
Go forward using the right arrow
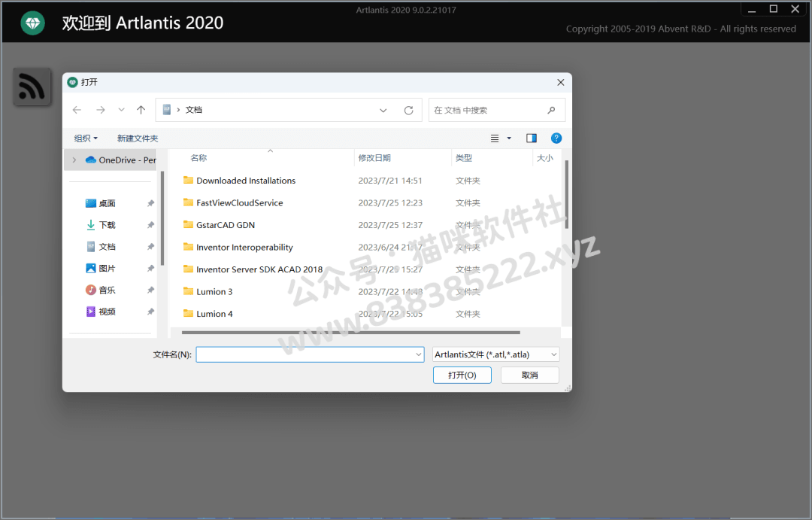[x=101, y=110]
